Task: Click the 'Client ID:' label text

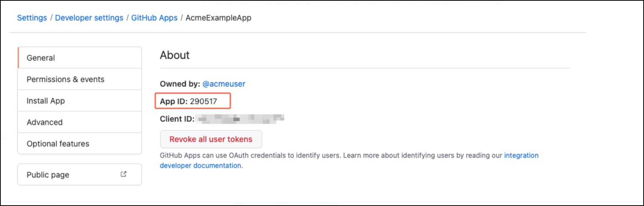Action: click(x=177, y=119)
